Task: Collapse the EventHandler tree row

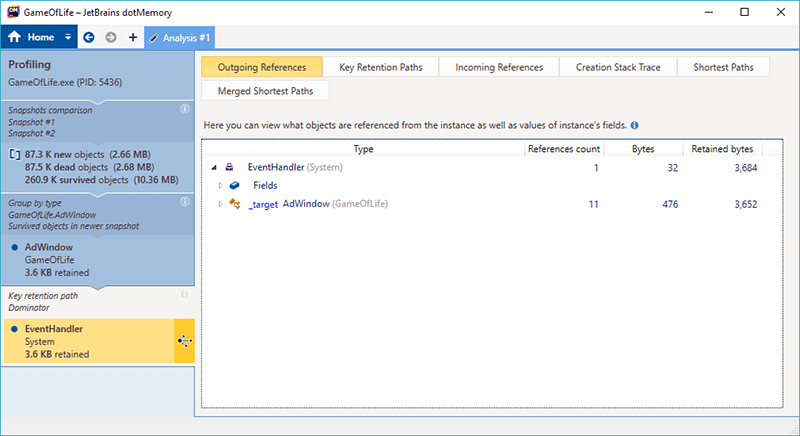Action: (x=214, y=168)
